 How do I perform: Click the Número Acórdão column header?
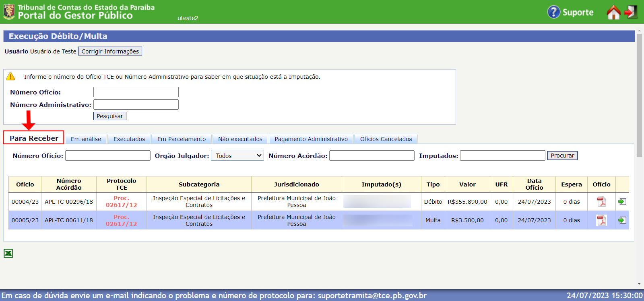tap(69, 184)
